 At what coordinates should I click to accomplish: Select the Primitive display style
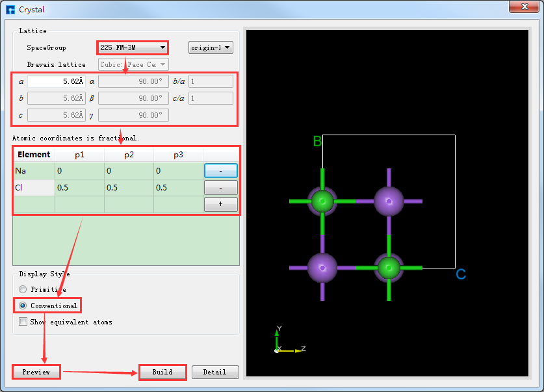23,289
